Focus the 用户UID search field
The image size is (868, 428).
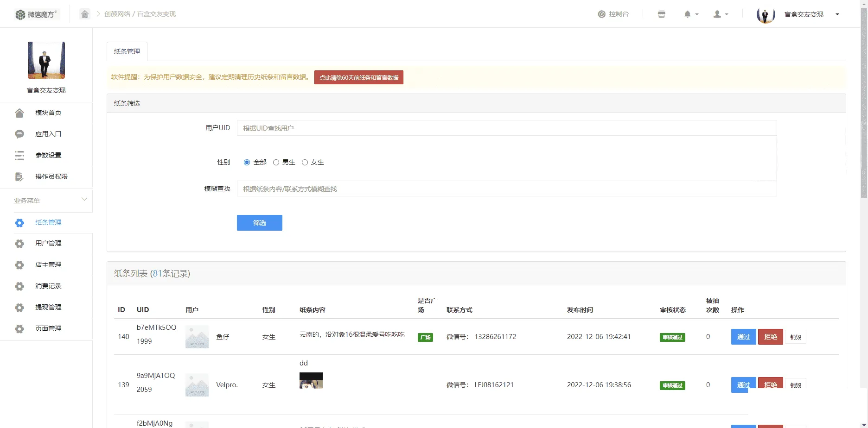click(x=507, y=128)
